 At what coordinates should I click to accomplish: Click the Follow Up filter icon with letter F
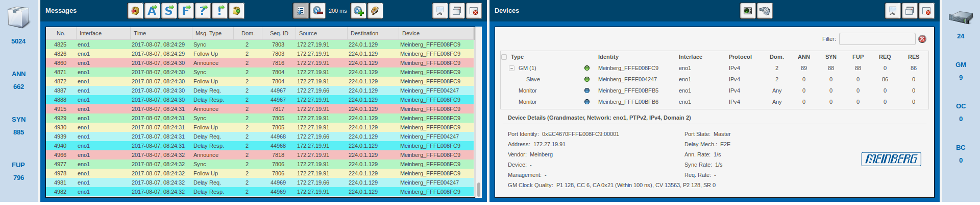coord(186,11)
